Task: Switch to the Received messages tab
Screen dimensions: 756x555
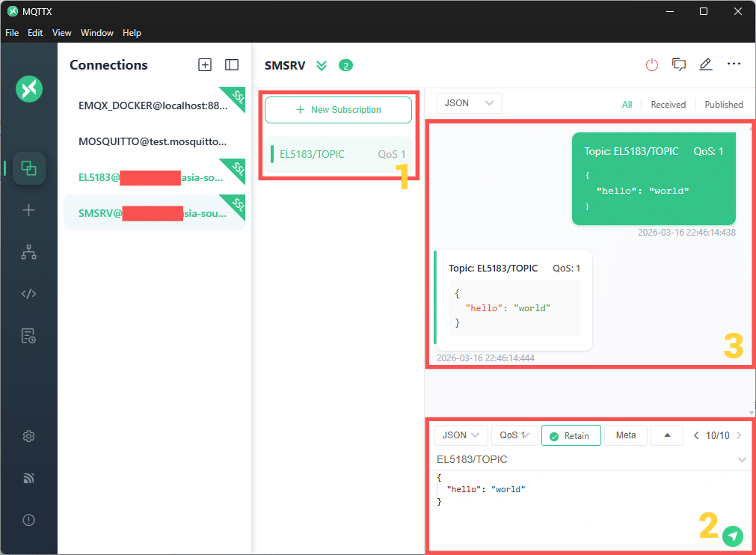Action: (668, 104)
